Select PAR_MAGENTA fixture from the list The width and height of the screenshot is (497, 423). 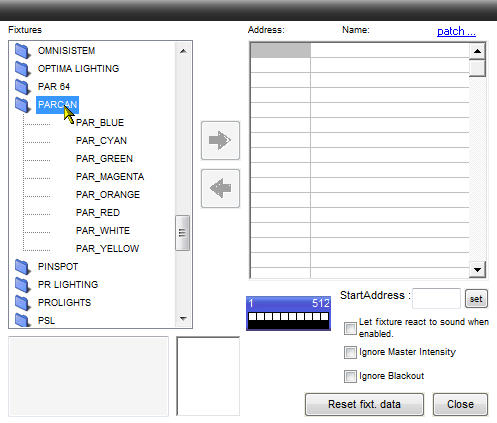click(110, 177)
